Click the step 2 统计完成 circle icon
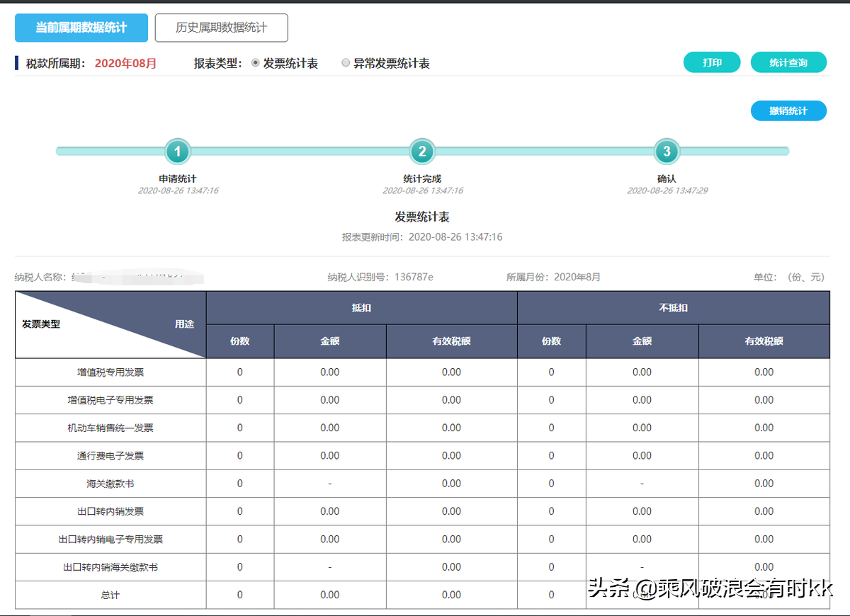Viewport: 850px width, 616px height. 421,151
